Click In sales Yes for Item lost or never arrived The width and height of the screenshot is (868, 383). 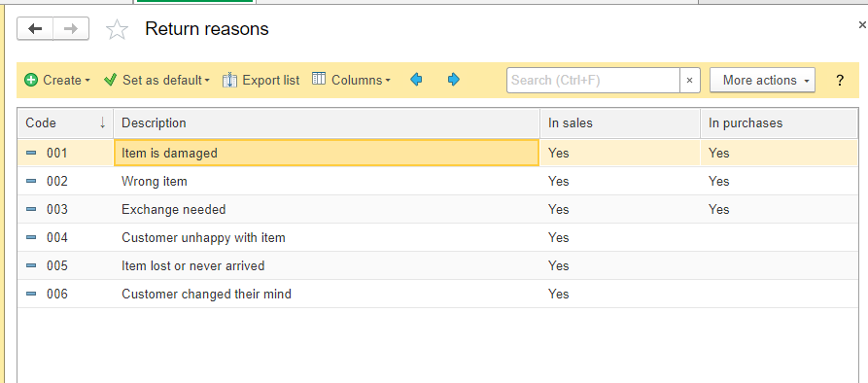[559, 265]
